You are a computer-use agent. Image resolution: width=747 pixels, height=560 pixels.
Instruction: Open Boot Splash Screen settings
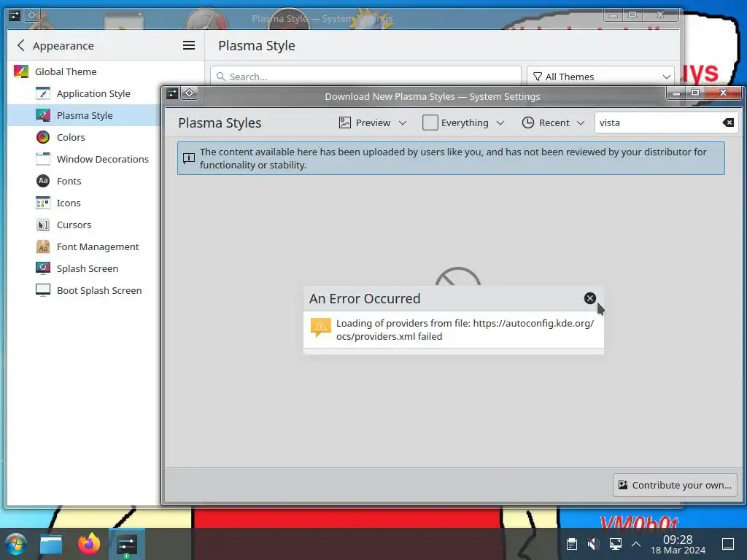click(x=86, y=290)
